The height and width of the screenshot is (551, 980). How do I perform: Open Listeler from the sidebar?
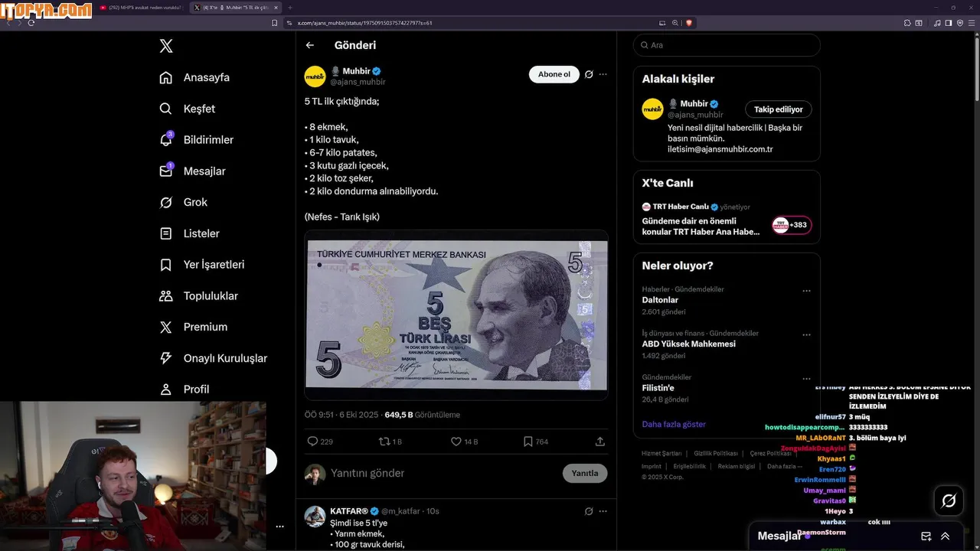tap(189, 233)
